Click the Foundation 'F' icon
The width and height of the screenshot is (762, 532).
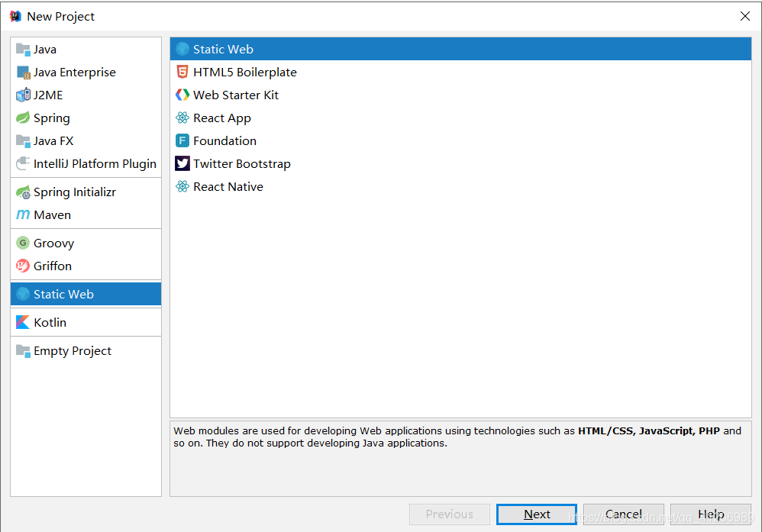(182, 141)
